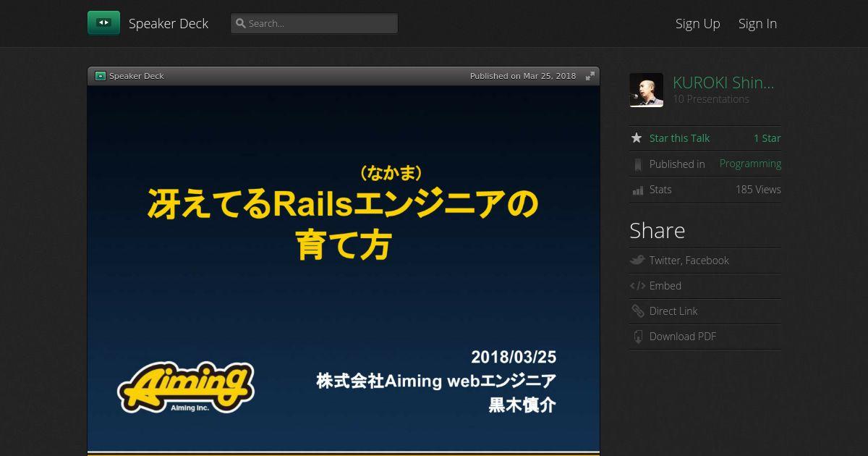This screenshot has width=868, height=456.
Task: Open KUROKI Shin... author avatar
Action: 646,90
